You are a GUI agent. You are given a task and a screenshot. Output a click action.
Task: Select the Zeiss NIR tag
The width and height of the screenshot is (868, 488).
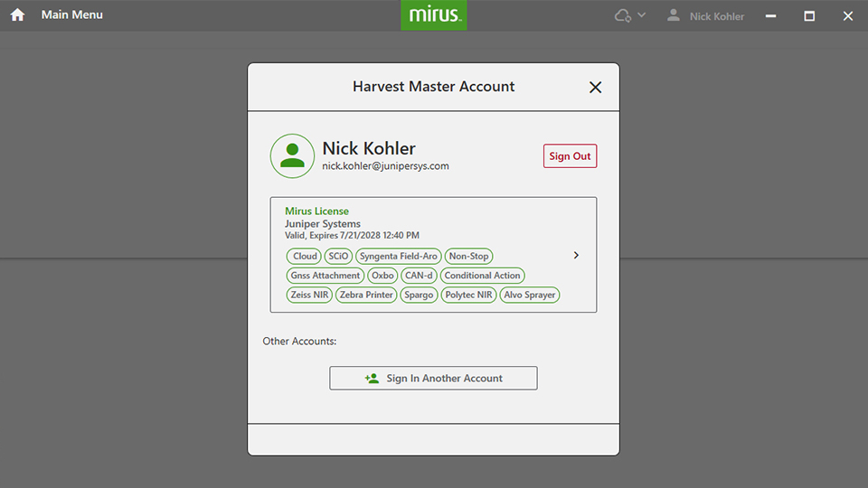309,295
